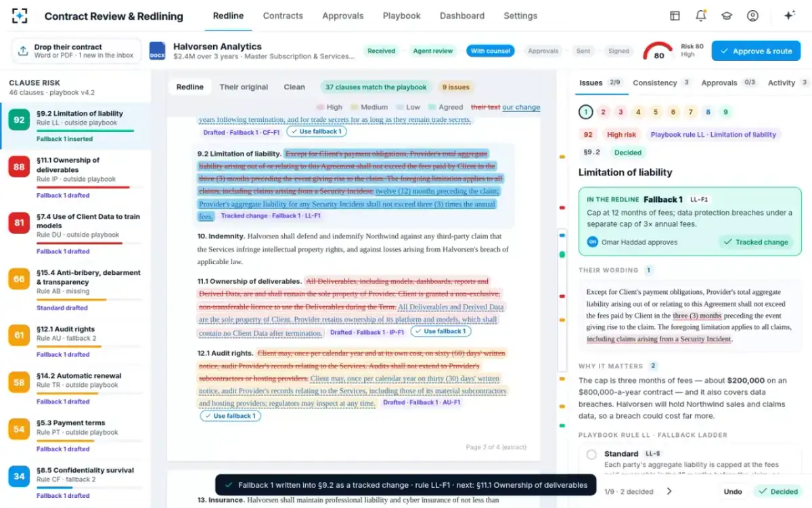
Task: Toggle Use fallback 1 for IP-F1 clause
Action: 441,332
